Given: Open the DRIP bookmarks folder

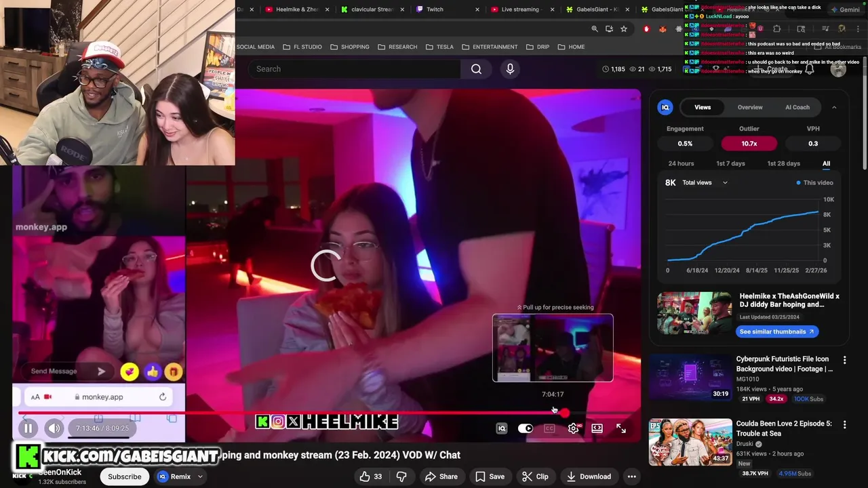Looking at the screenshot, I should [x=537, y=47].
